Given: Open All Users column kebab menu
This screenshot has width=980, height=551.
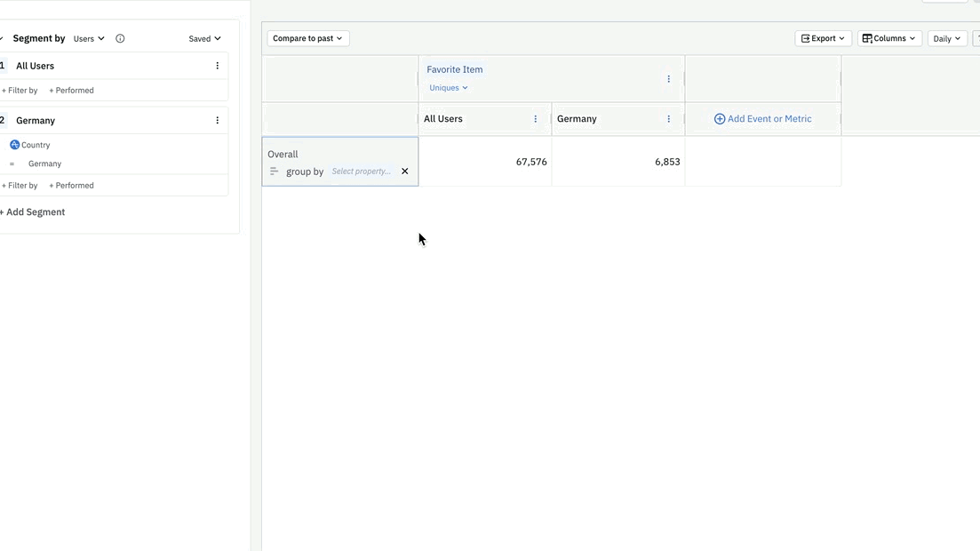Looking at the screenshot, I should click(535, 119).
